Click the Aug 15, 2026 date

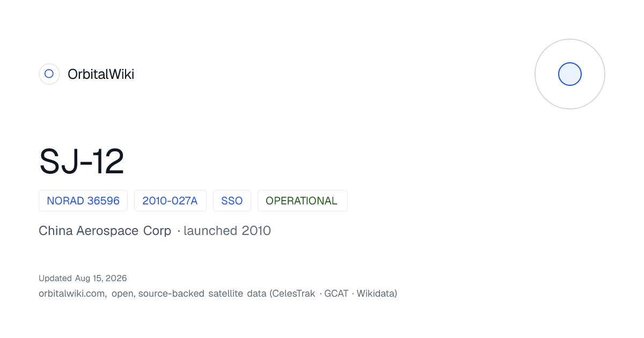coord(101,278)
